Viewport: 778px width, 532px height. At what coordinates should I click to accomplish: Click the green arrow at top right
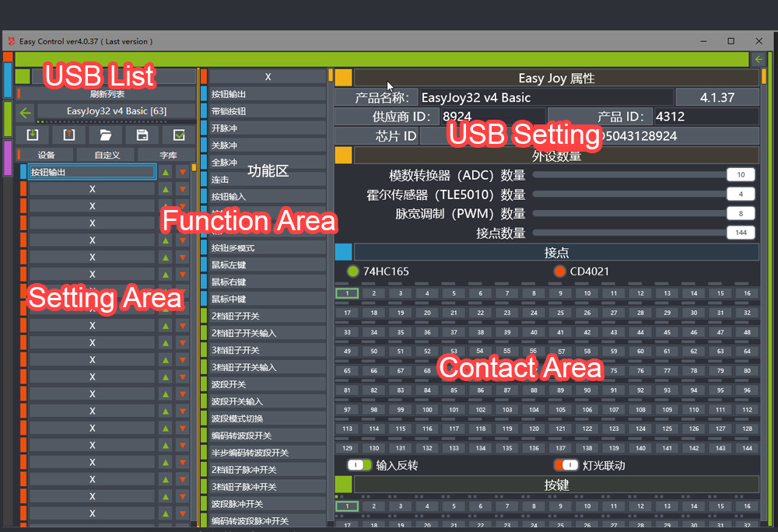(x=759, y=59)
